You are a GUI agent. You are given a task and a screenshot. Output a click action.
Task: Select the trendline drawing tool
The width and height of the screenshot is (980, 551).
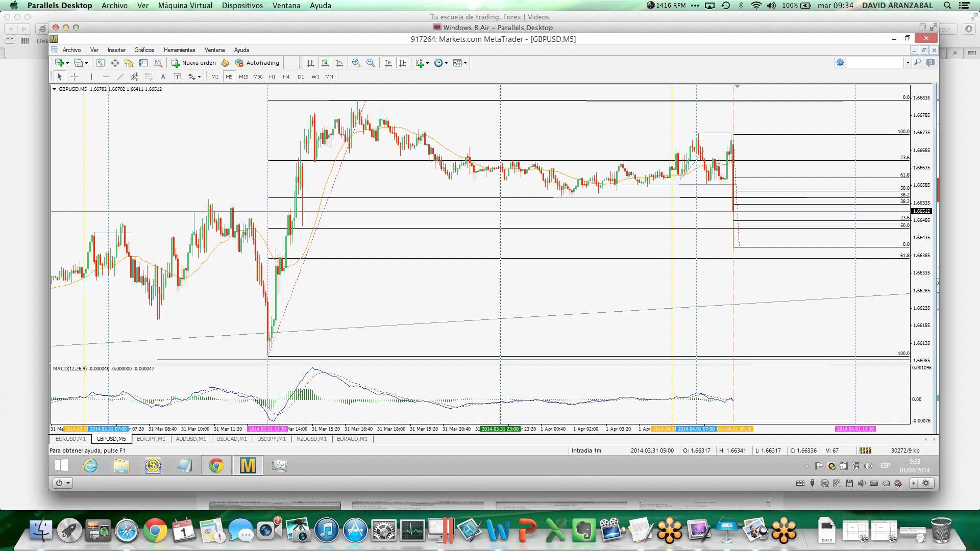[120, 77]
